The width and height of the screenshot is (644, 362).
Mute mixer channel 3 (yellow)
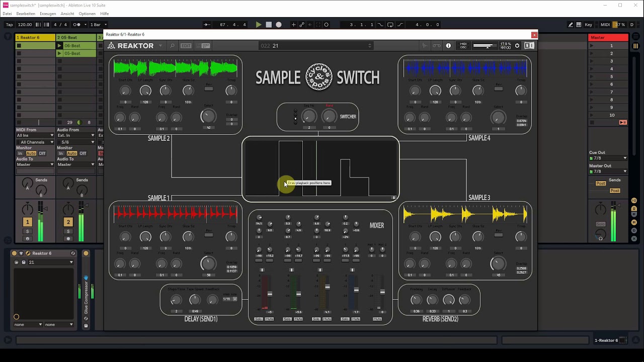(x=327, y=319)
